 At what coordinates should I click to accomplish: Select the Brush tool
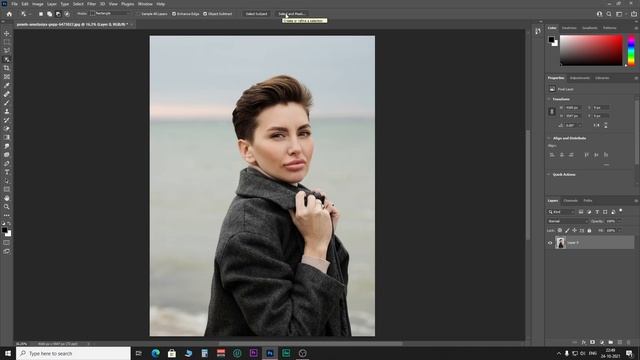click(x=7, y=103)
